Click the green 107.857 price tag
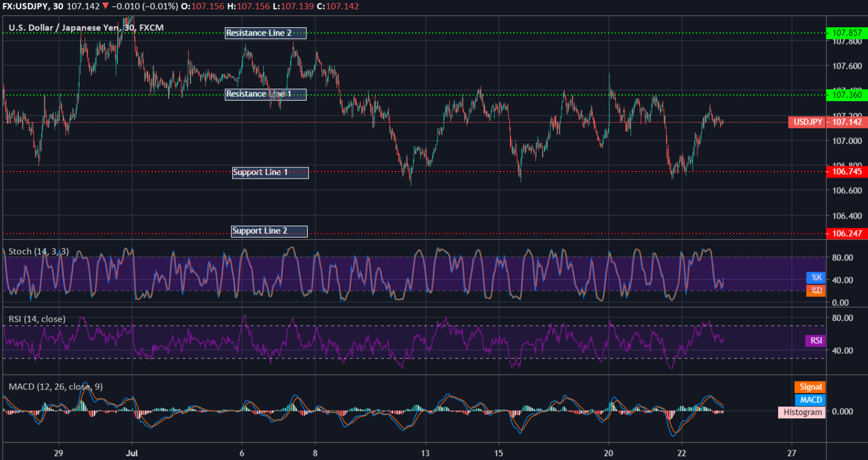 tap(847, 33)
